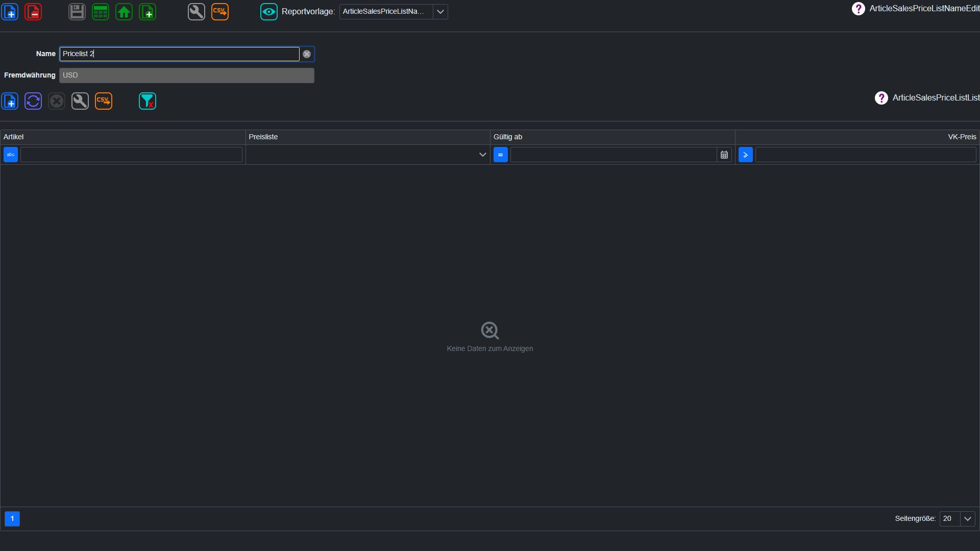This screenshot has width=980, height=551.
Task: Click the Artikel filter text box
Action: point(131,155)
